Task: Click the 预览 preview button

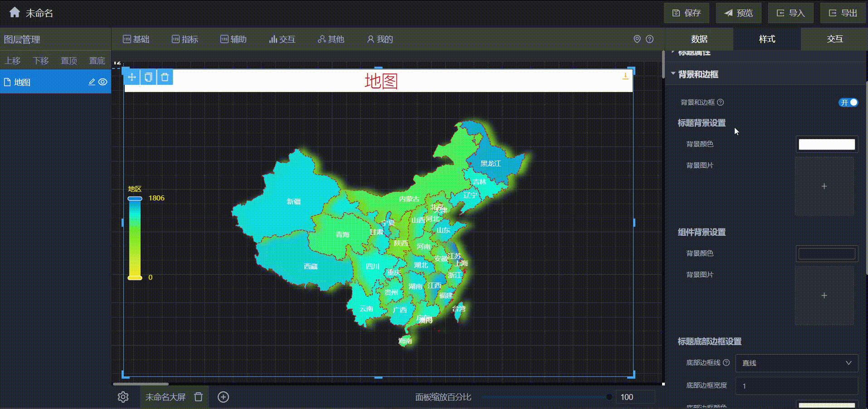Action: pos(738,13)
